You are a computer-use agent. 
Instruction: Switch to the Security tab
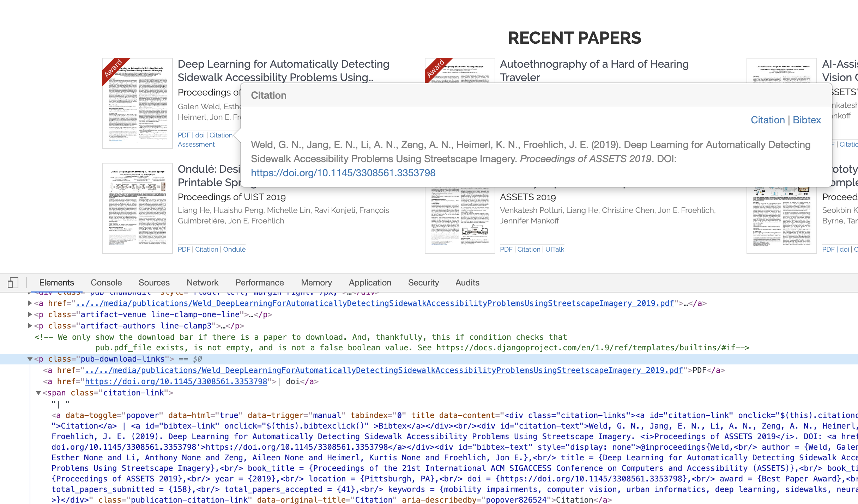click(x=423, y=283)
